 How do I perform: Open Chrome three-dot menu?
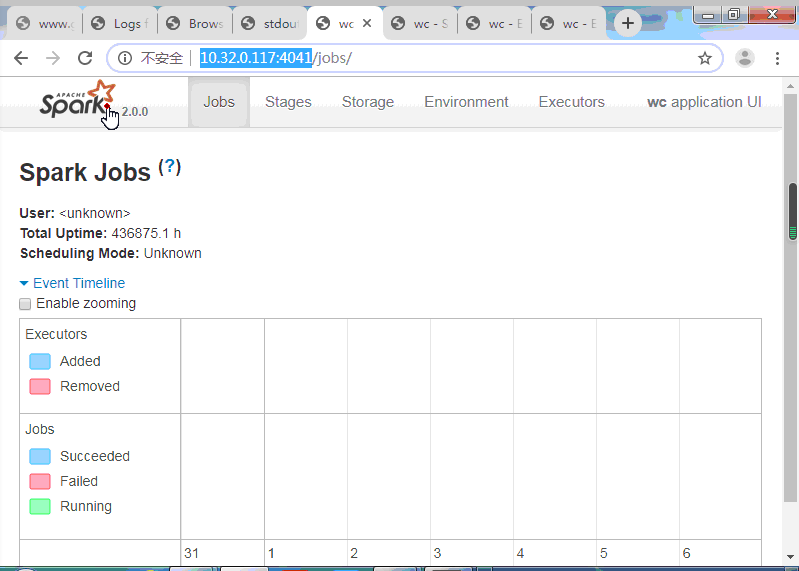(777, 59)
